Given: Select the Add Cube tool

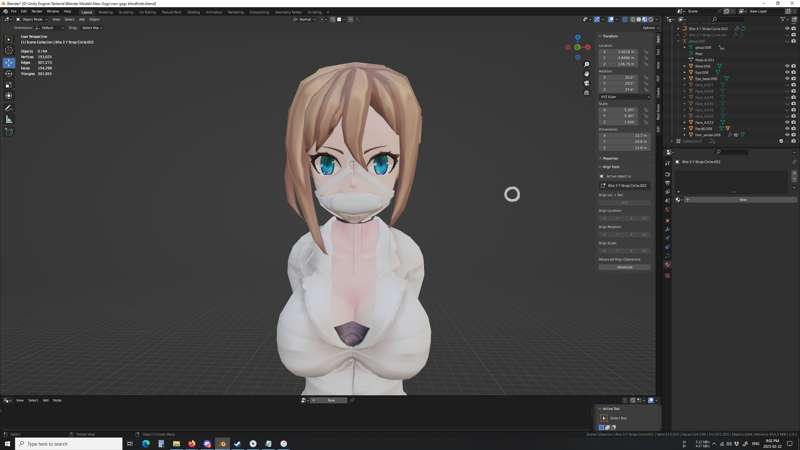Looking at the screenshot, I should coord(9,132).
